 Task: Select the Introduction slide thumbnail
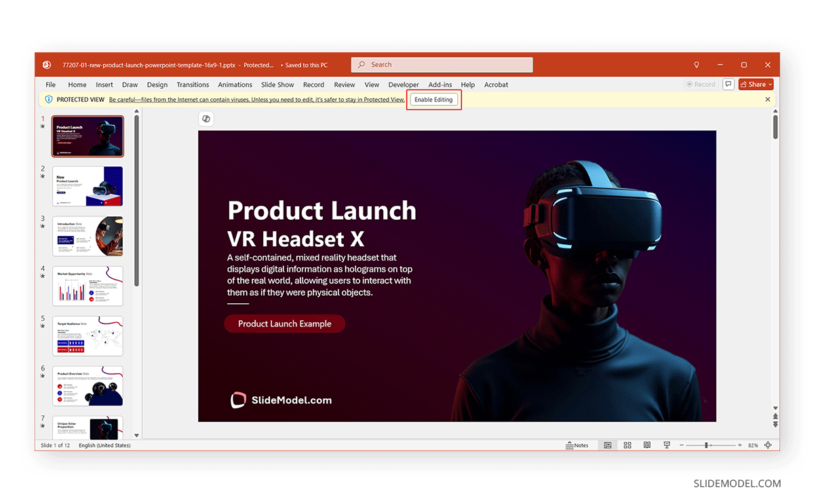[88, 235]
